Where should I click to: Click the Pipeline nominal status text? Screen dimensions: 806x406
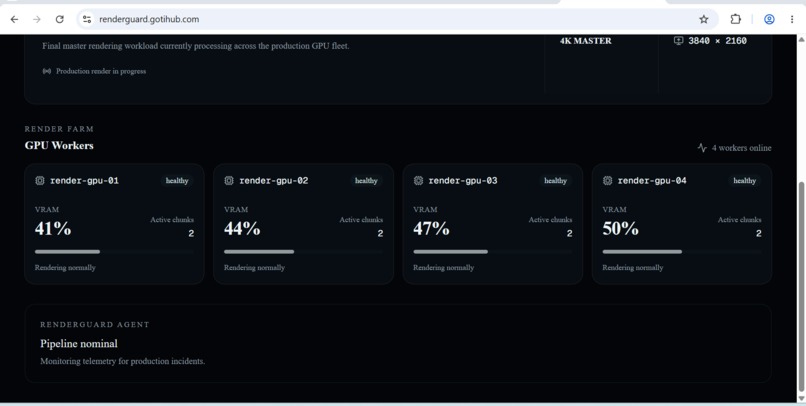[79, 344]
